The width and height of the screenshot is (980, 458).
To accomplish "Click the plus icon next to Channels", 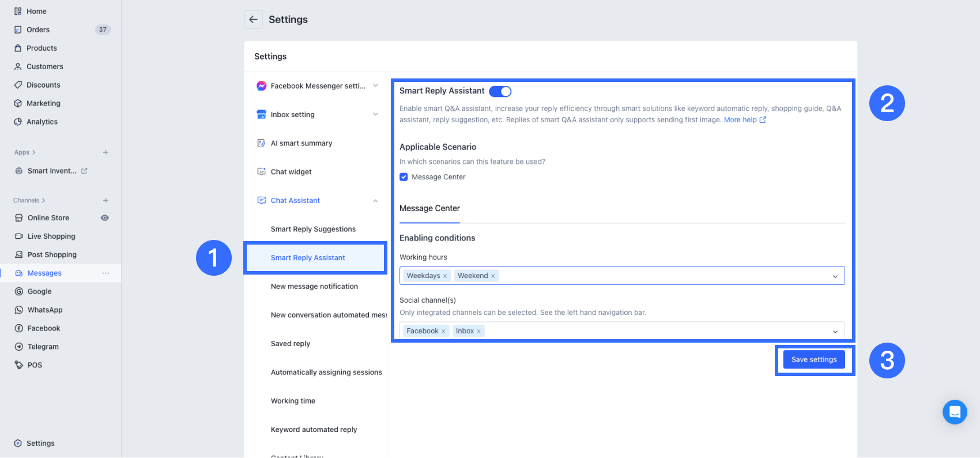I will (105, 200).
